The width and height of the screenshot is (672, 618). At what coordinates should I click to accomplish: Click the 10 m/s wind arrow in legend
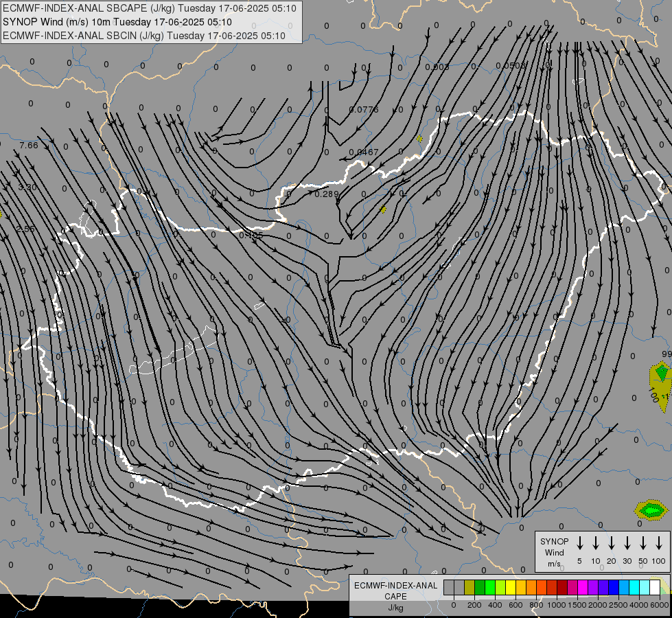(x=595, y=543)
